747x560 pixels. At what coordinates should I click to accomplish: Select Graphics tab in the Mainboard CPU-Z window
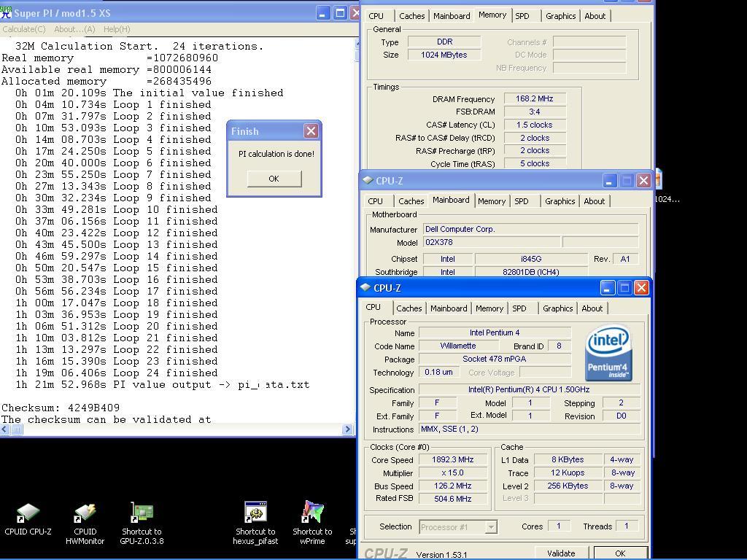pos(560,201)
